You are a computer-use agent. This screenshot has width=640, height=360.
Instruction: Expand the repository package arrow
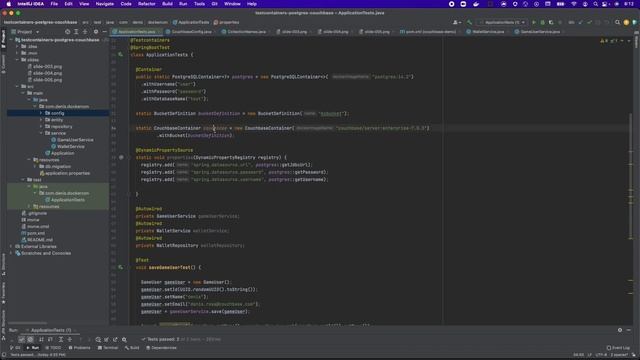pos(41,127)
